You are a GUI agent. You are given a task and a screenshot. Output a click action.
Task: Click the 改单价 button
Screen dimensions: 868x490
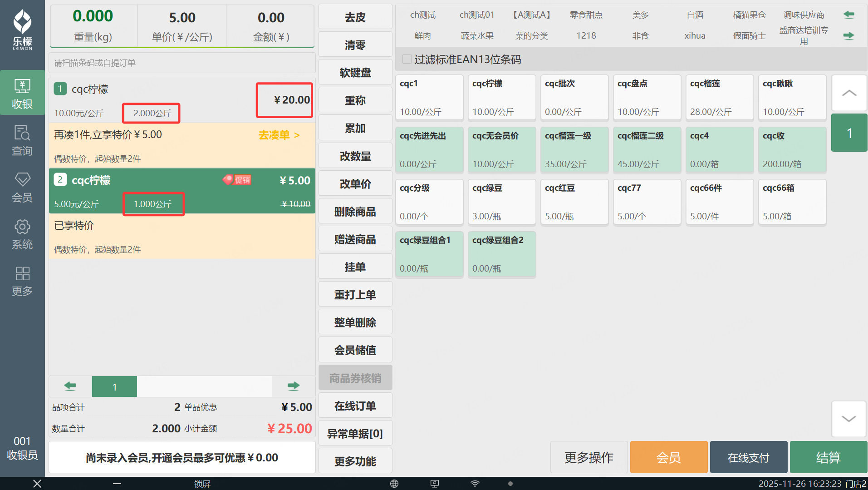(355, 184)
